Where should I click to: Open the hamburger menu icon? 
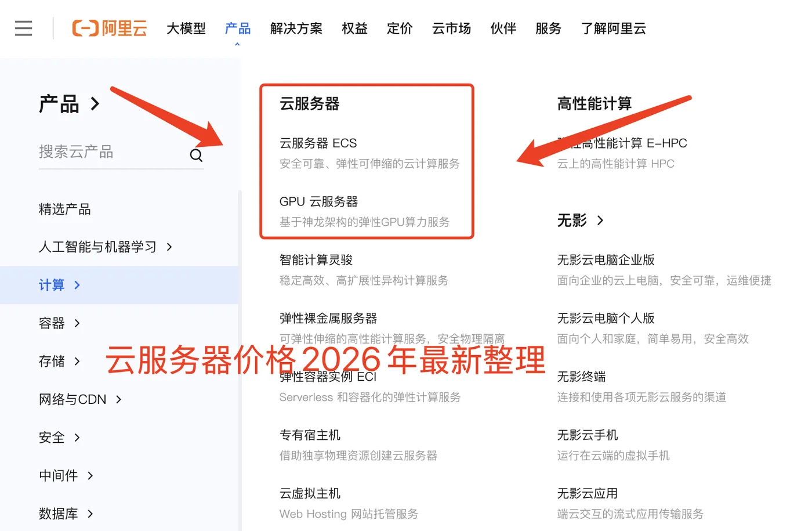click(23, 28)
